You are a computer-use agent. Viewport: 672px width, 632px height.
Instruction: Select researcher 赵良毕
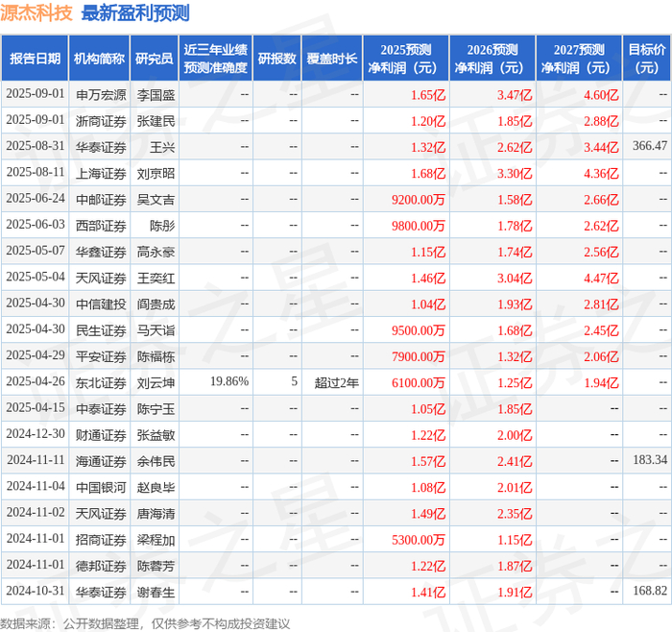[156, 487]
